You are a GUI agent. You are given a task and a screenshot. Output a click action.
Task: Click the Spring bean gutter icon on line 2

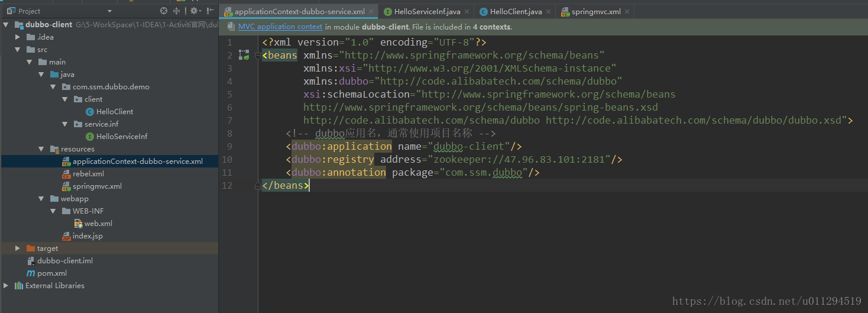244,55
